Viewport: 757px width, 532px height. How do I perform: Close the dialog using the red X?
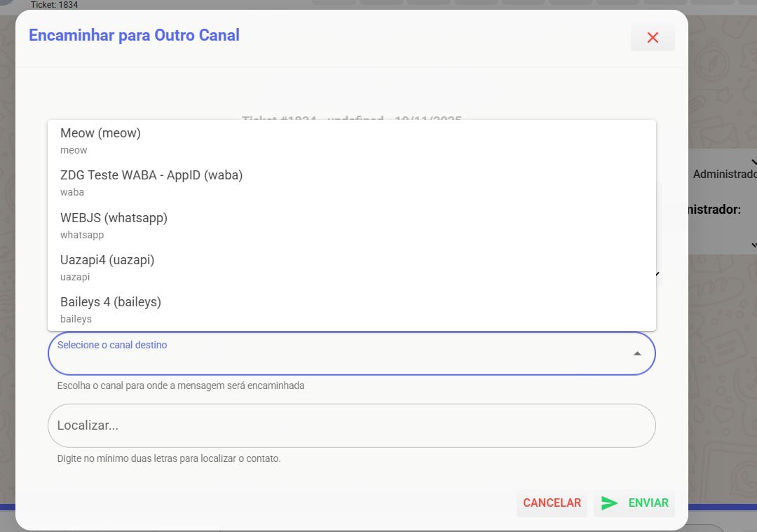pyautogui.click(x=653, y=38)
